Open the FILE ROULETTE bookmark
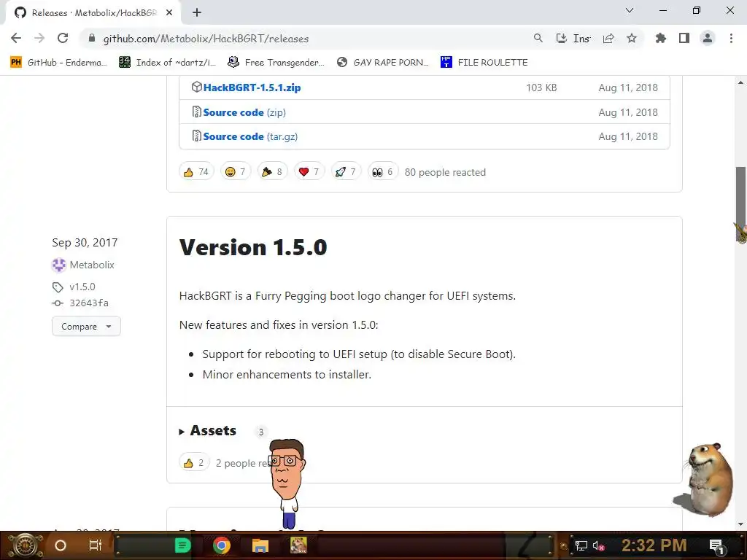The width and height of the screenshot is (747, 560). click(x=484, y=63)
